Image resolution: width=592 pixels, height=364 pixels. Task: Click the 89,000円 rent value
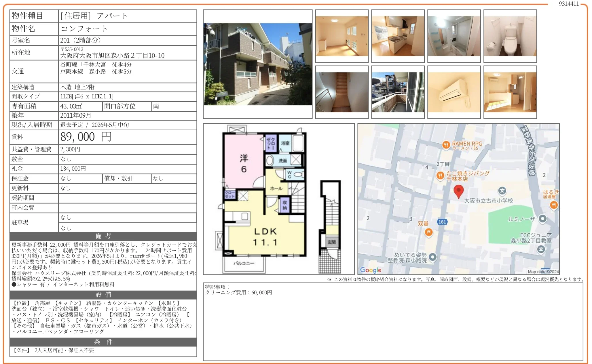click(86, 137)
